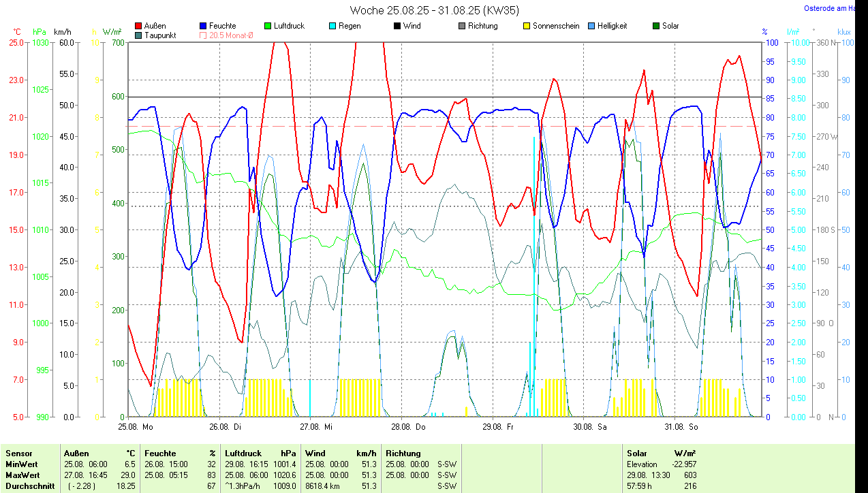The width and height of the screenshot is (868, 493).
Task: Click the red Außen legend swatch
Action: (x=139, y=26)
